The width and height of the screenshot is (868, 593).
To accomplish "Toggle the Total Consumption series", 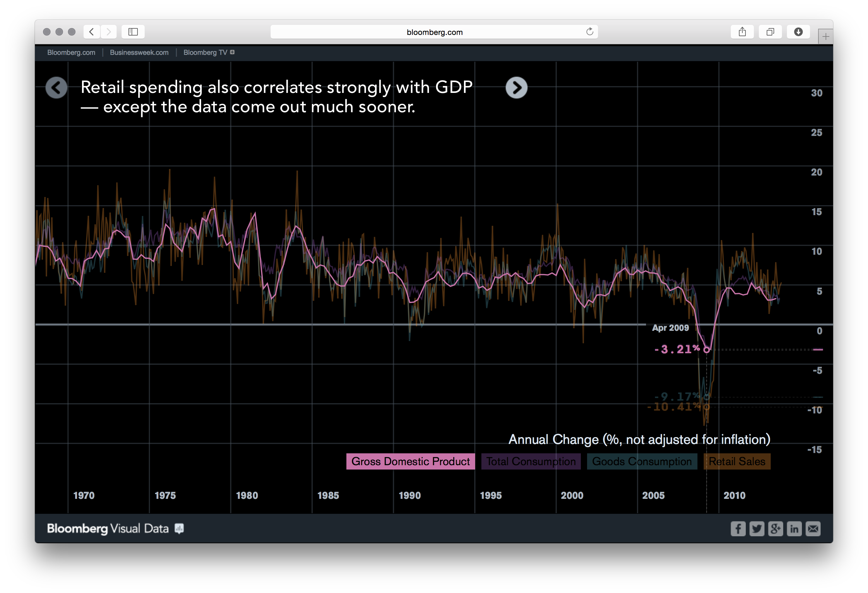I will coord(531,461).
